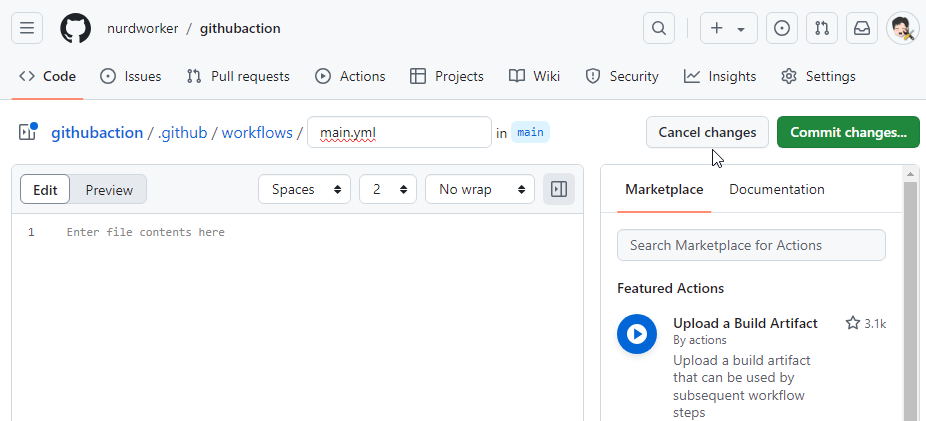Go to GitHub home via Octocat logo
This screenshot has width=926, height=421.
(x=76, y=28)
